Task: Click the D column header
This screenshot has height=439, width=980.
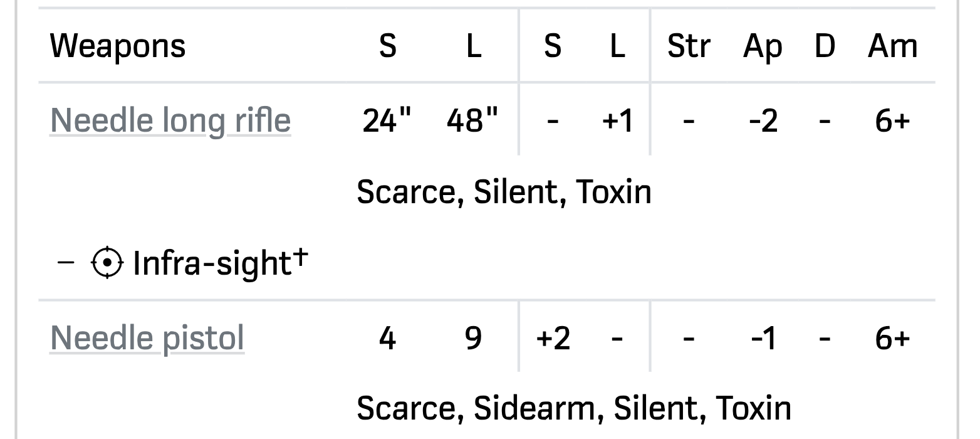Action: 825,46
